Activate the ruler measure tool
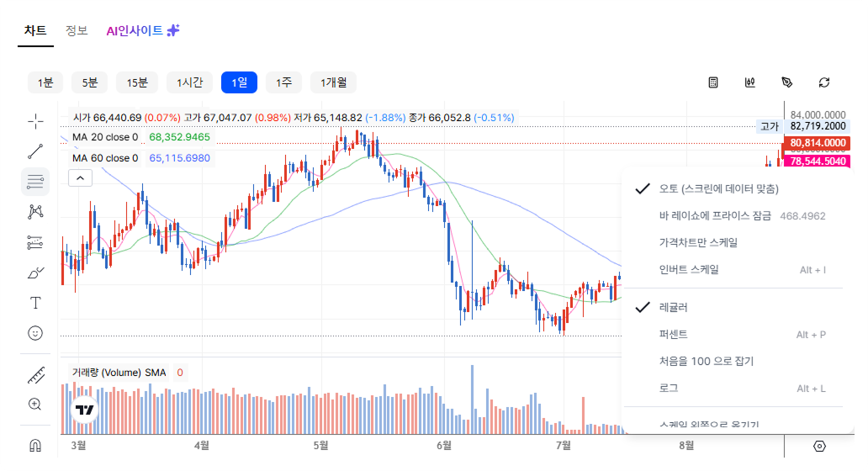This screenshot has height=471, width=868. point(35,375)
